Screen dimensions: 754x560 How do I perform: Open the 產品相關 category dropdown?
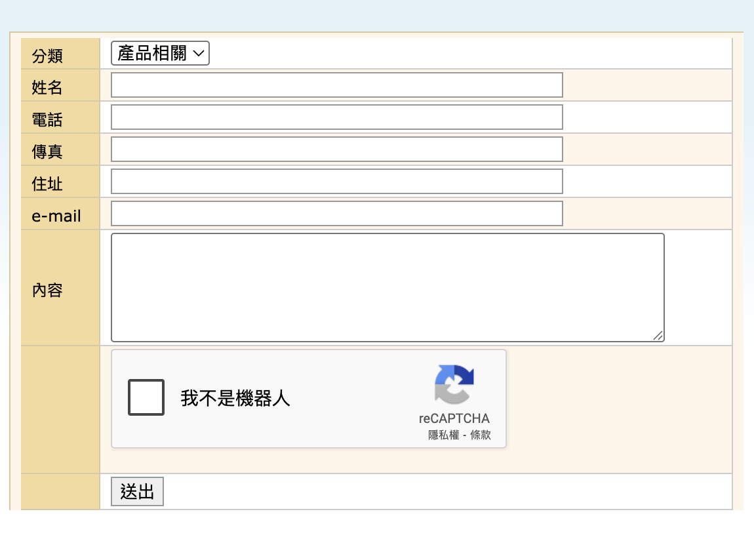coord(160,54)
